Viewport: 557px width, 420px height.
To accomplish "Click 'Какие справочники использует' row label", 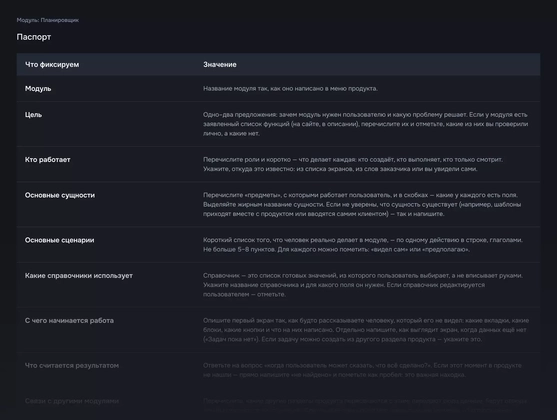I will click(x=79, y=276).
